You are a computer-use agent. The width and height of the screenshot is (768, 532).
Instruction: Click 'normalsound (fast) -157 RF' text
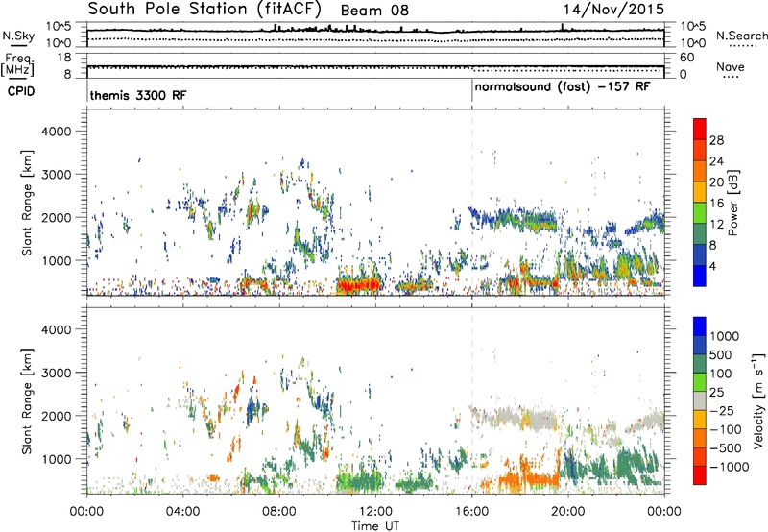pyautogui.click(x=563, y=86)
